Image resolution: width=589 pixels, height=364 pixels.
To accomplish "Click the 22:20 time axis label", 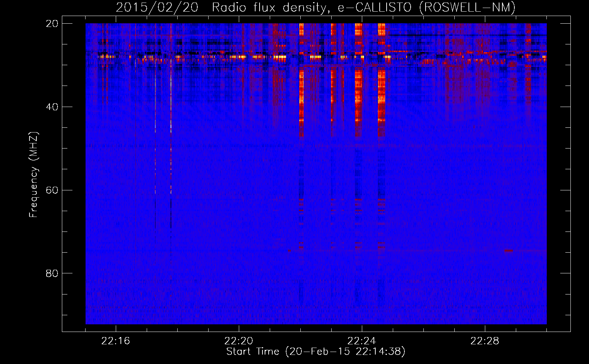I will coord(239,341).
